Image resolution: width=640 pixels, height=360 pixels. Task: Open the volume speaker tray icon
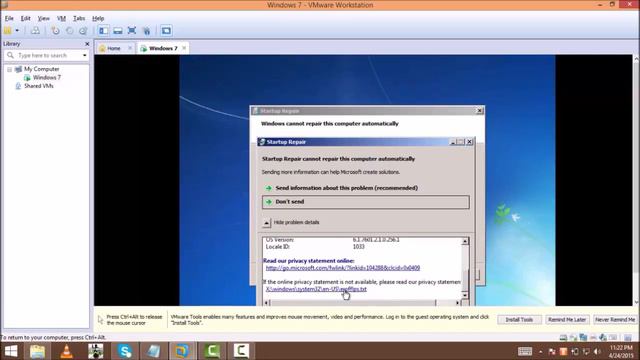(598, 351)
